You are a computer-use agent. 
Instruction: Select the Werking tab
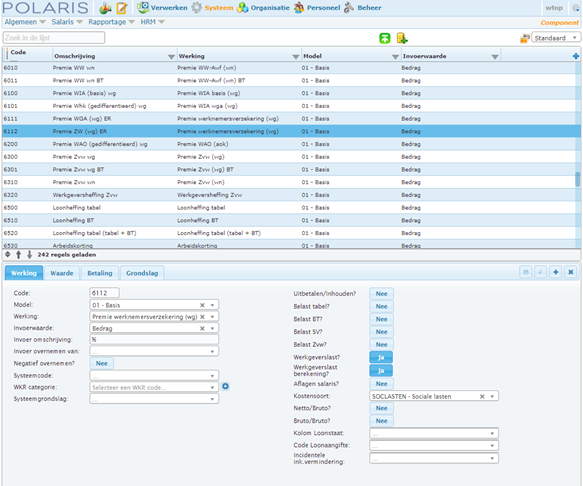[x=24, y=273]
